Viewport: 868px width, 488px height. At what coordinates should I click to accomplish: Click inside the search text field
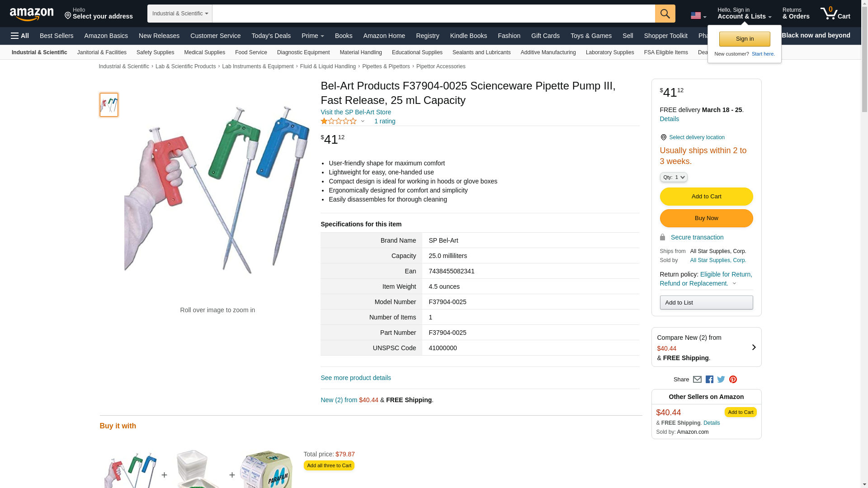[433, 14]
